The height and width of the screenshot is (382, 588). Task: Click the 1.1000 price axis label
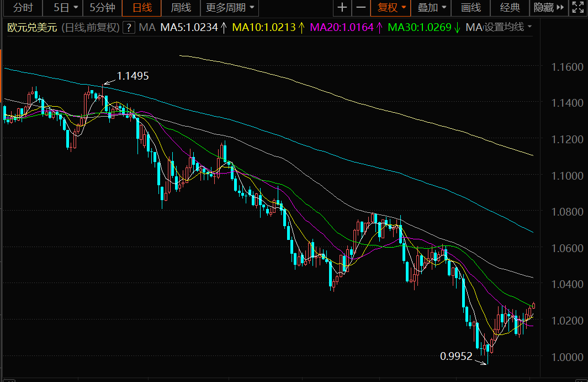[x=567, y=176]
